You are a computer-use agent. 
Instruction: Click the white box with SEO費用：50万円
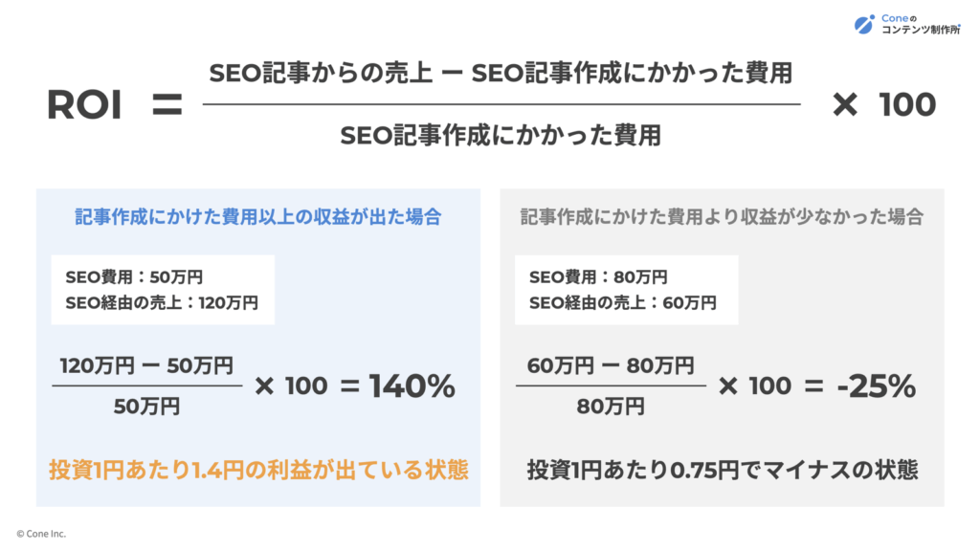coord(163,290)
